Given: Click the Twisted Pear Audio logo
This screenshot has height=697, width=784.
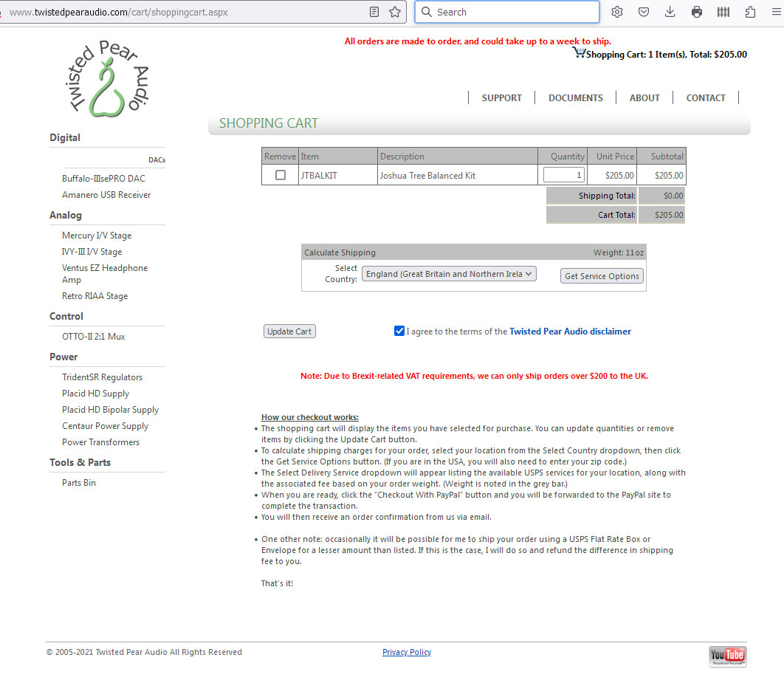Looking at the screenshot, I should (x=107, y=78).
